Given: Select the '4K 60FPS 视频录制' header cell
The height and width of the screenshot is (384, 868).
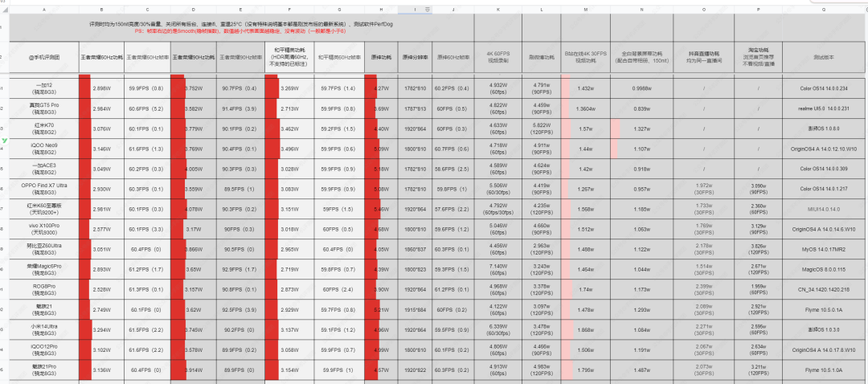Looking at the screenshot, I should coord(497,57).
